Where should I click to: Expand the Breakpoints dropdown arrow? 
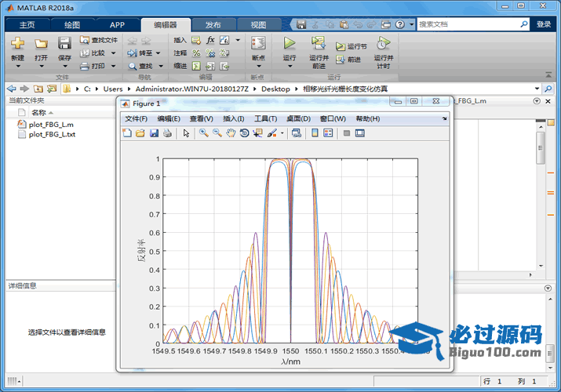(x=259, y=66)
